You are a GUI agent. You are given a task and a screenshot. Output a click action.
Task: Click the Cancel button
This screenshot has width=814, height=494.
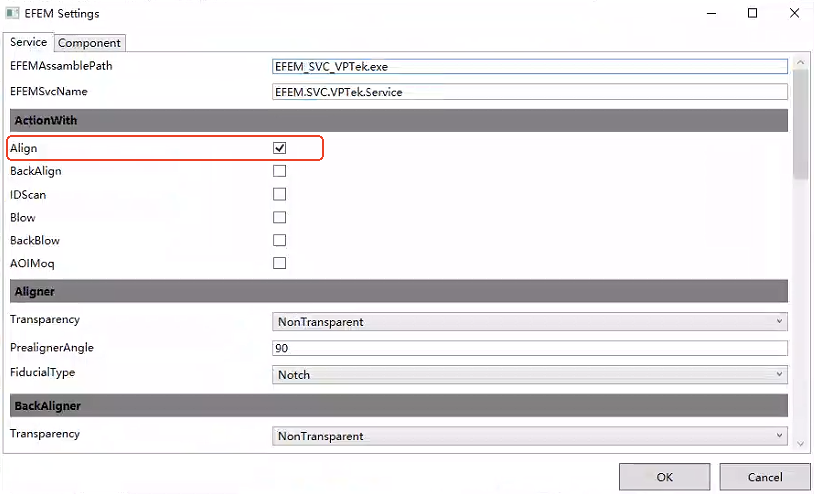pos(765,477)
